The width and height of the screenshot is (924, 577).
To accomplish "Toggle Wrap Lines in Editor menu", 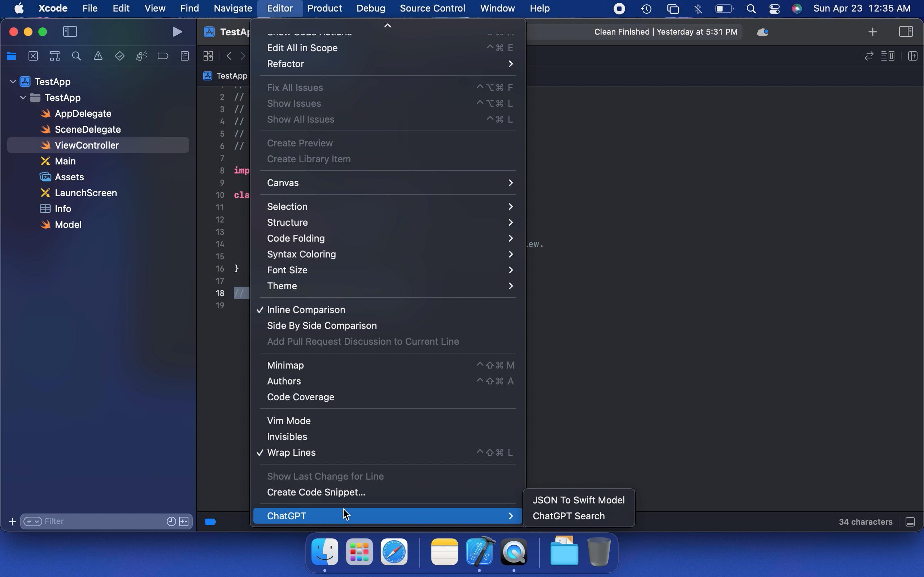I will tap(291, 452).
